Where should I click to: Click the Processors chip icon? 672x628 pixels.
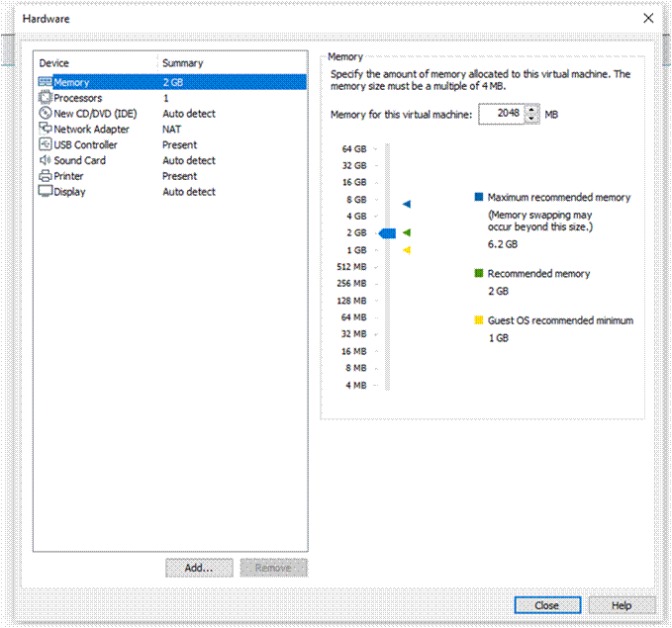45,98
